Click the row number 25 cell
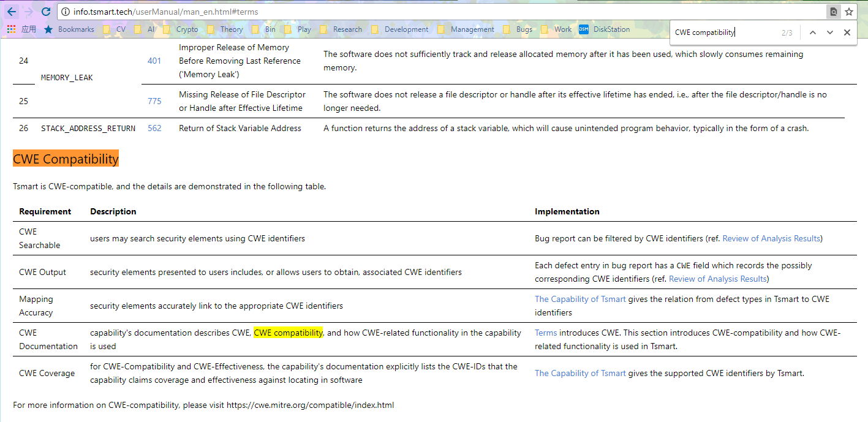 [x=23, y=101]
